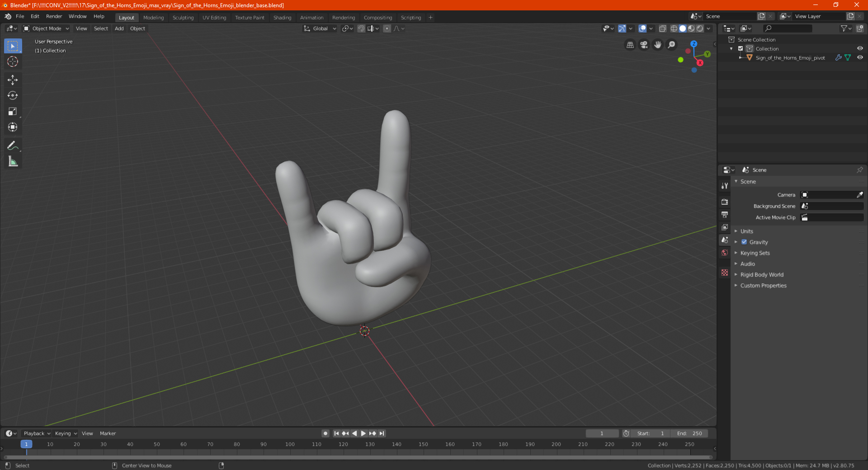
Task: Open the Output properties tab
Action: click(x=725, y=214)
